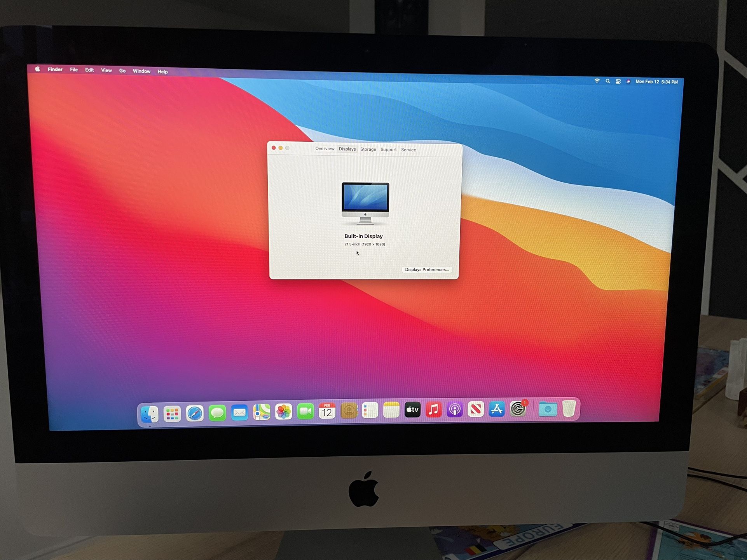Viewport: 747px width, 560px height.
Task: Open Control Center in menu bar
Action: click(618, 81)
